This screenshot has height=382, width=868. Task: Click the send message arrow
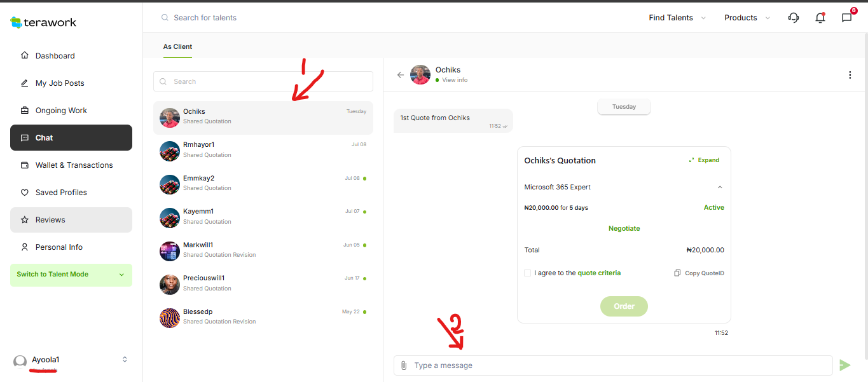click(844, 365)
